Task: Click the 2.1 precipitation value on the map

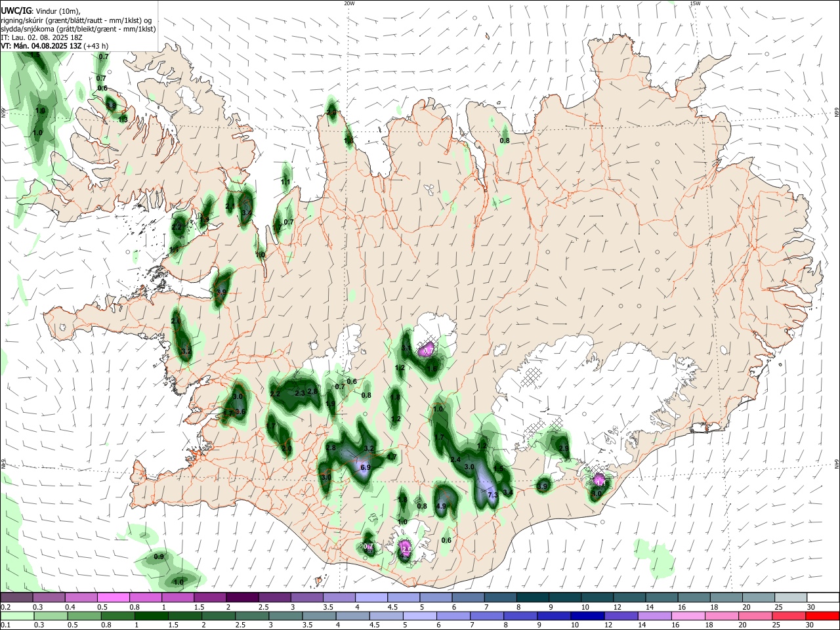Action: point(230,207)
